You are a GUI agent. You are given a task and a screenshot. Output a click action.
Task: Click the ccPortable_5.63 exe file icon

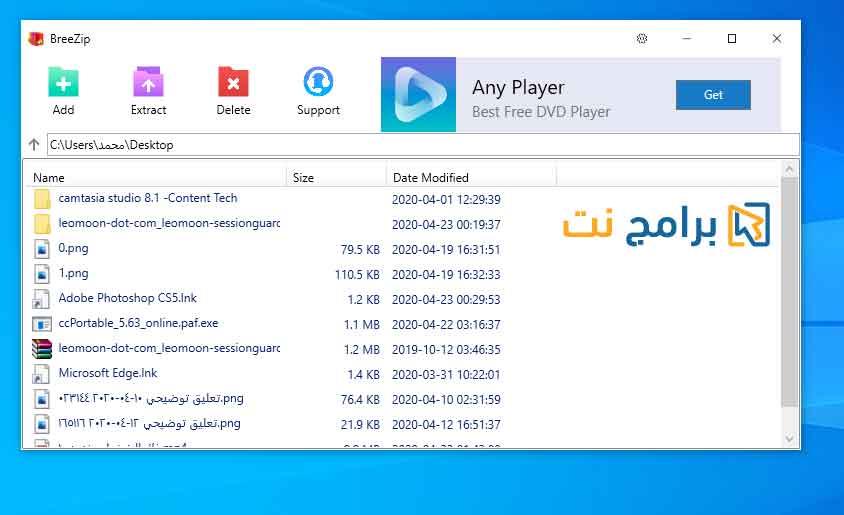[41, 324]
